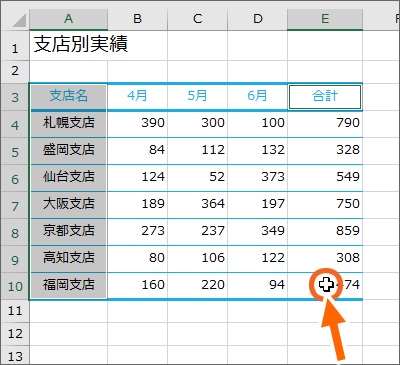Select row 8 header

click(15, 232)
